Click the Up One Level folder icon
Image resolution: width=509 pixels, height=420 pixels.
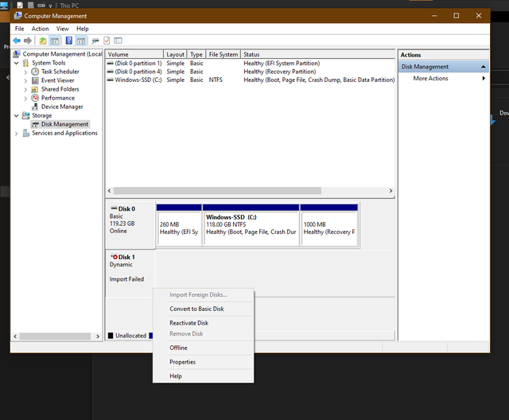(x=43, y=41)
